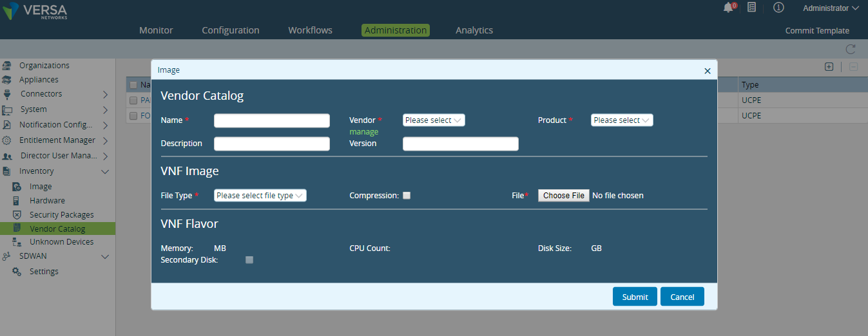Viewport: 868px width, 336px height.
Task: Click the System sidebar icon
Action: (7, 109)
